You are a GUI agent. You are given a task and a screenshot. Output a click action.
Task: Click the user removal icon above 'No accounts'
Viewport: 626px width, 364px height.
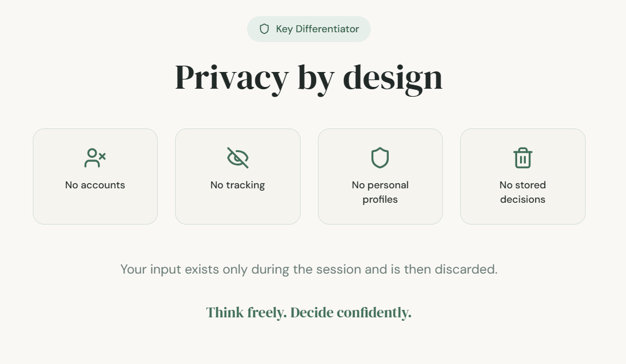94,157
